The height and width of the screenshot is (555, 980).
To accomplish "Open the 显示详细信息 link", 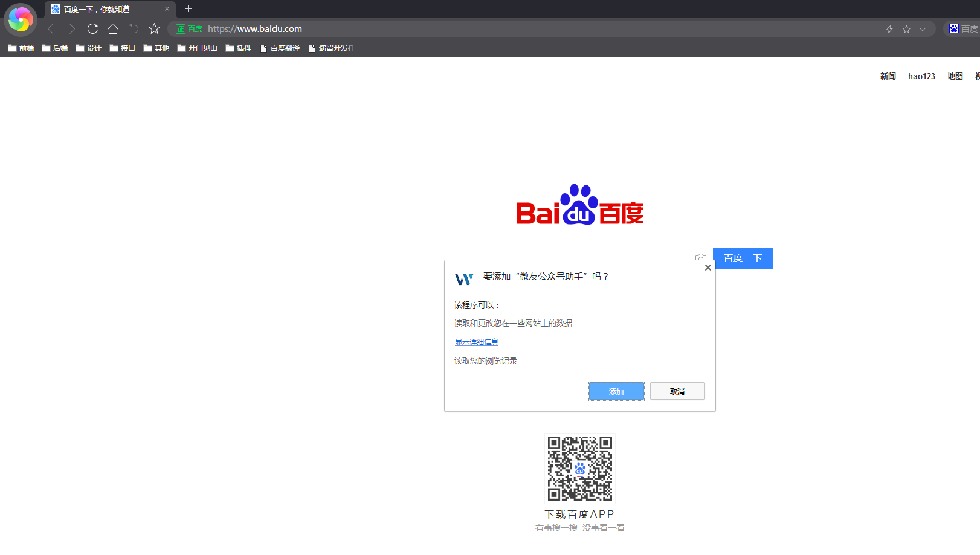I will 476,342.
